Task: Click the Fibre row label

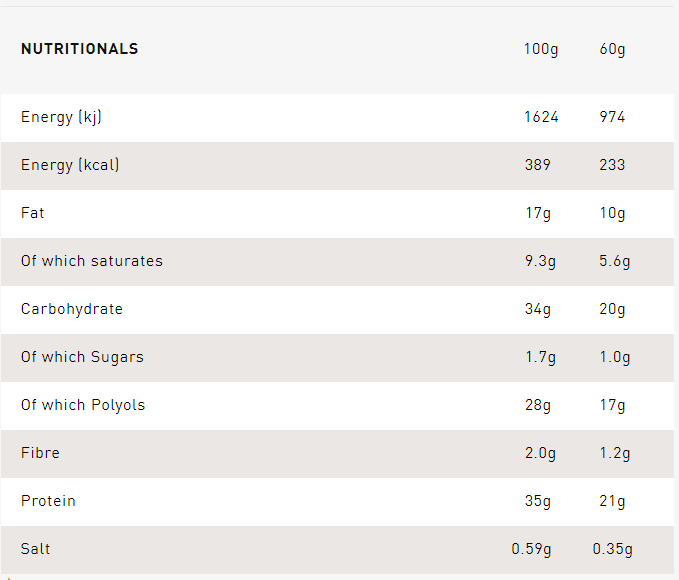Action: [40, 453]
